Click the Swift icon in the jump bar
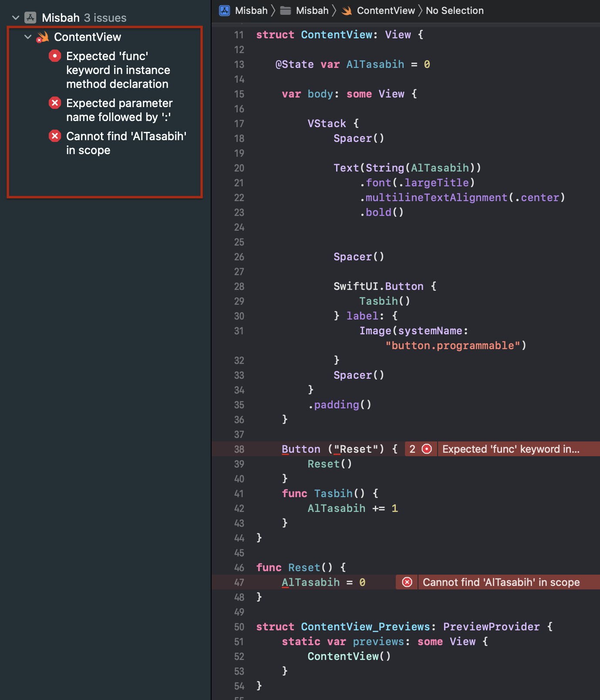Image resolution: width=600 pixels, height=700 pixels. pyautogui.click(x=347, y=10)
